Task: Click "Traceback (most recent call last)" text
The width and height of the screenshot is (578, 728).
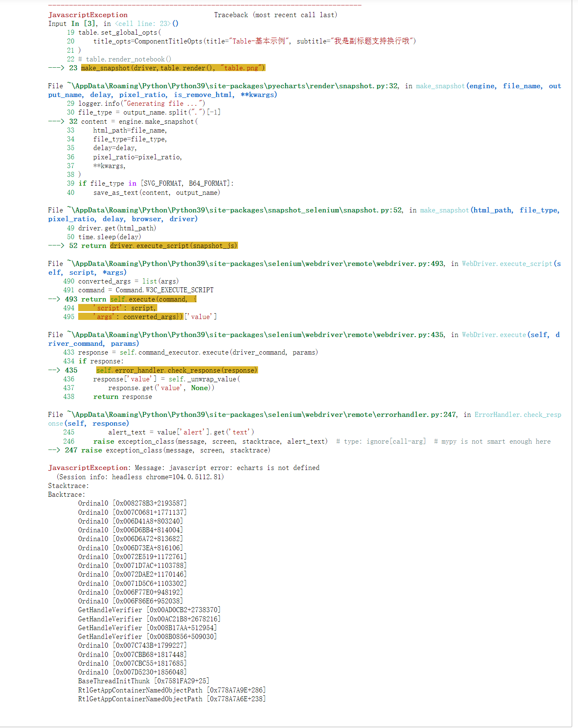Action: tap(276, 15)
